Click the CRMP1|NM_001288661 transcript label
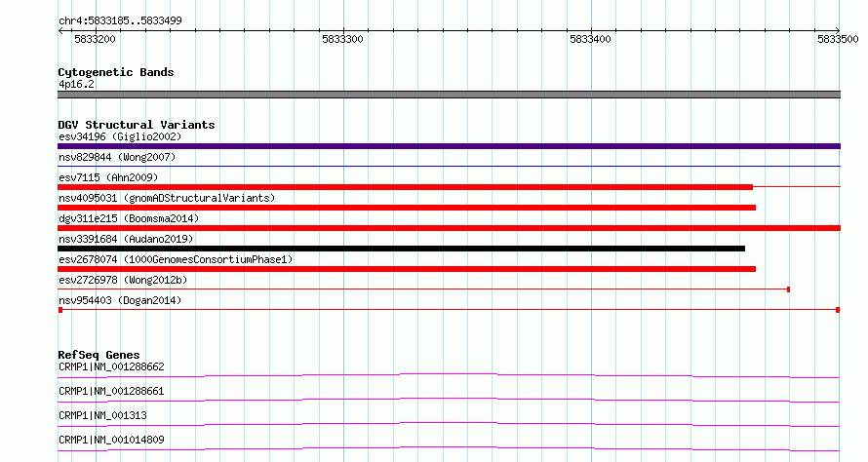 click(111, 391)
